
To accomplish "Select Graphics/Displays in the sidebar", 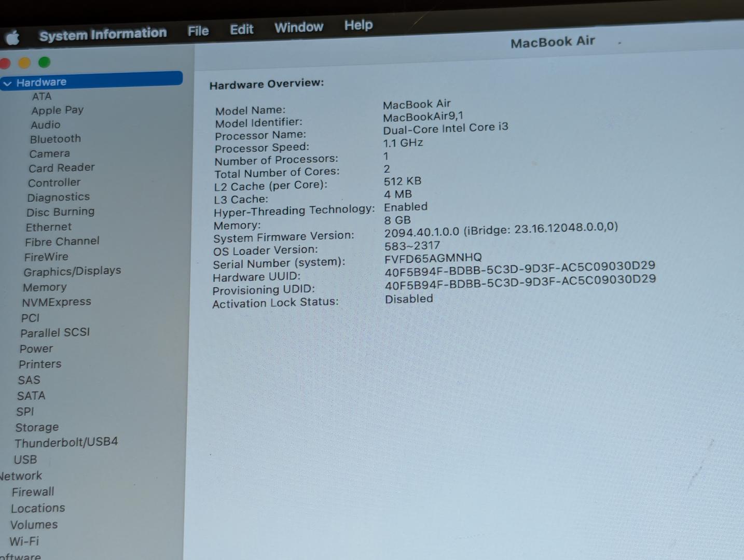I will coord(72,271).
